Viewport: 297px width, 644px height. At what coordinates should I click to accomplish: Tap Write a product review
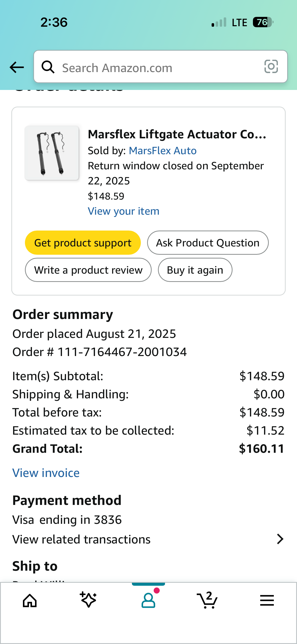[x=88, y=270]
